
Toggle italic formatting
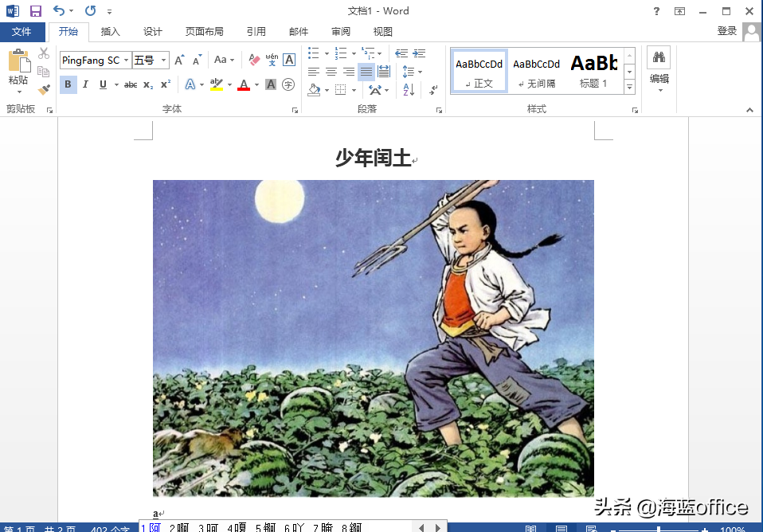coord(86,84)
